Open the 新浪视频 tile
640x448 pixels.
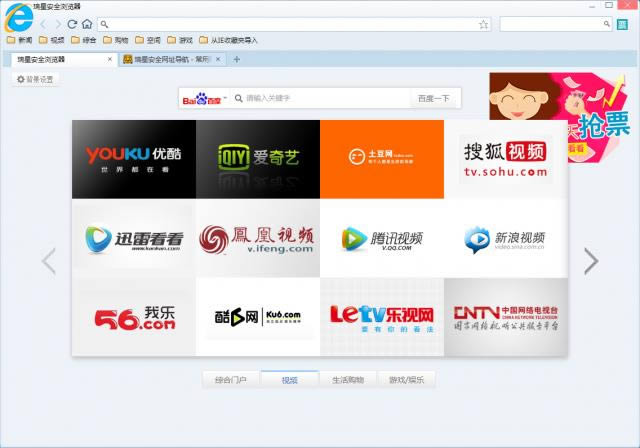point(506,238)
